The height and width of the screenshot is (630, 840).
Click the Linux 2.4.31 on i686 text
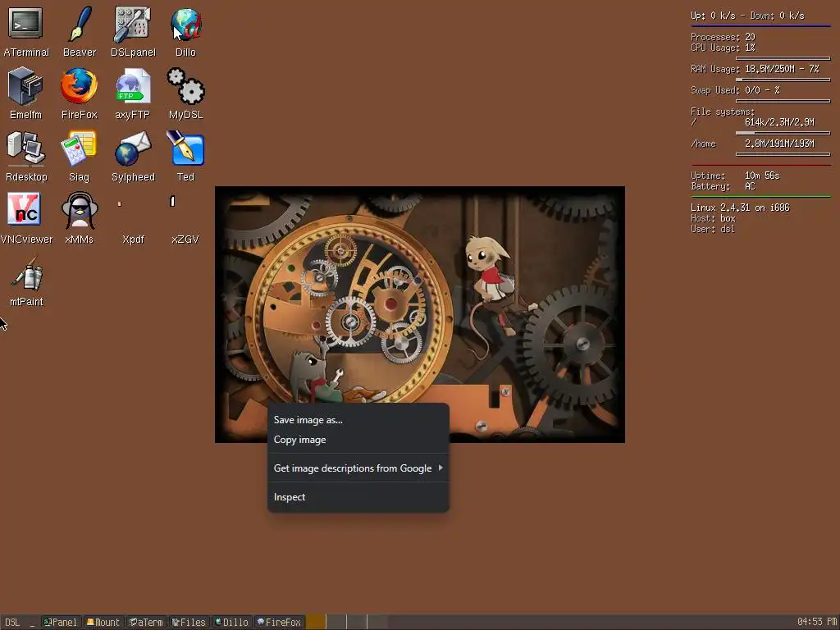[x=740, y=208]
